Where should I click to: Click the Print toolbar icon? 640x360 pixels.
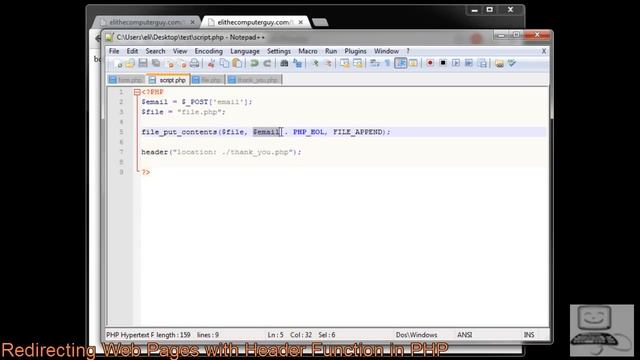tap(195, 63)
